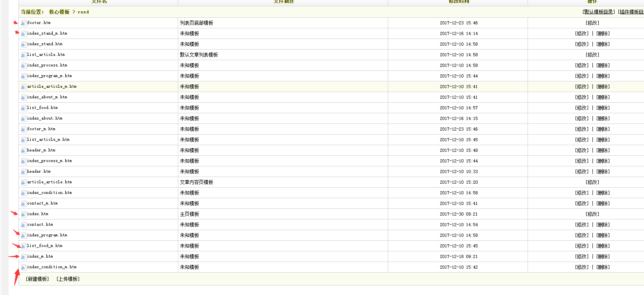Click the file icon beside index_about_m.htm
The width and height of the screenshot is (644, 295).
[x=24, y=98]
